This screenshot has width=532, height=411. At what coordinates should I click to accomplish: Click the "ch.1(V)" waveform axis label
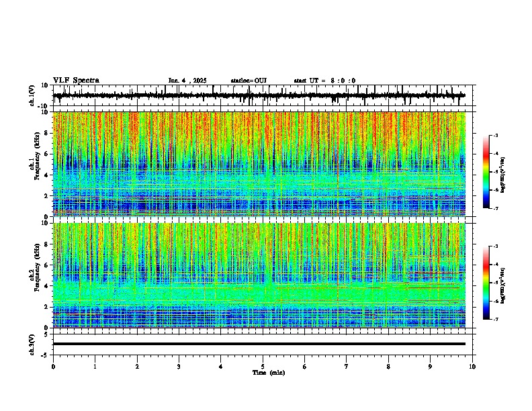click(32, 95)
